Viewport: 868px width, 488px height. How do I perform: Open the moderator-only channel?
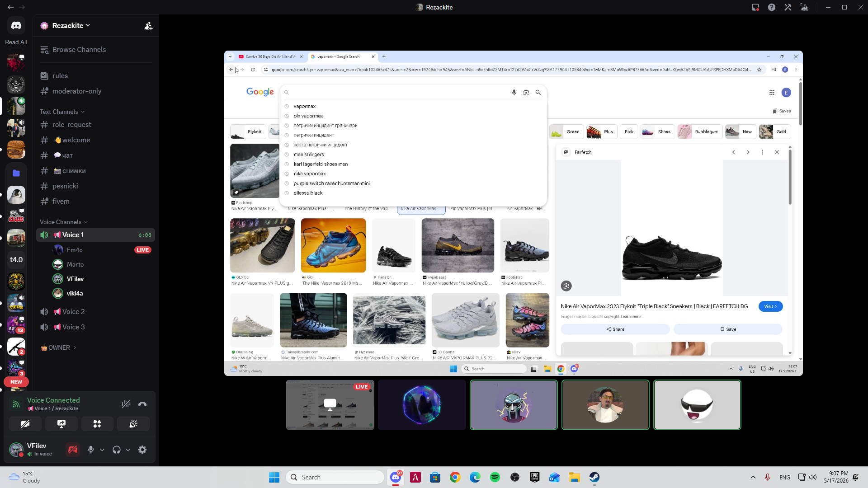coord(95,91)
